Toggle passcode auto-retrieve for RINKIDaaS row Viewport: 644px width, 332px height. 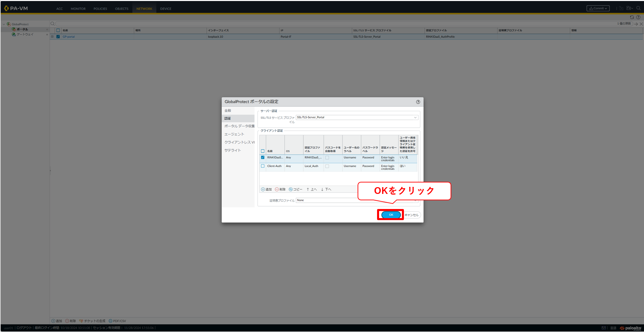327,158
